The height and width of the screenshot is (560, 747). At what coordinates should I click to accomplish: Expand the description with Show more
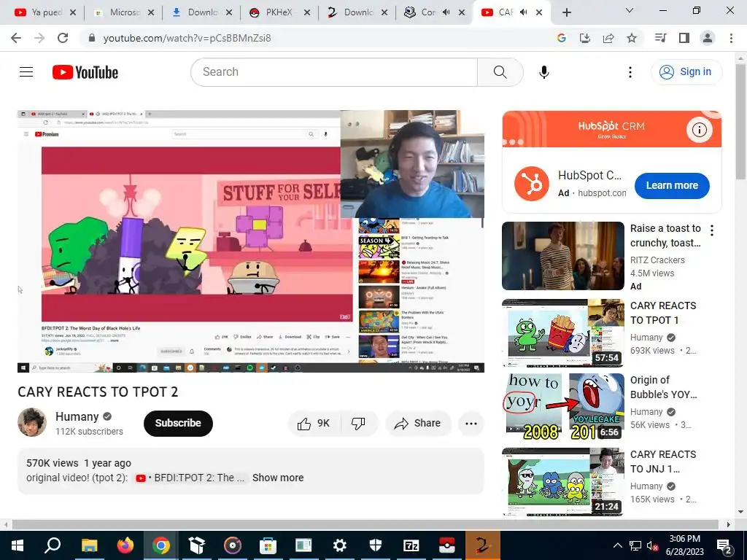coord(278,478)
